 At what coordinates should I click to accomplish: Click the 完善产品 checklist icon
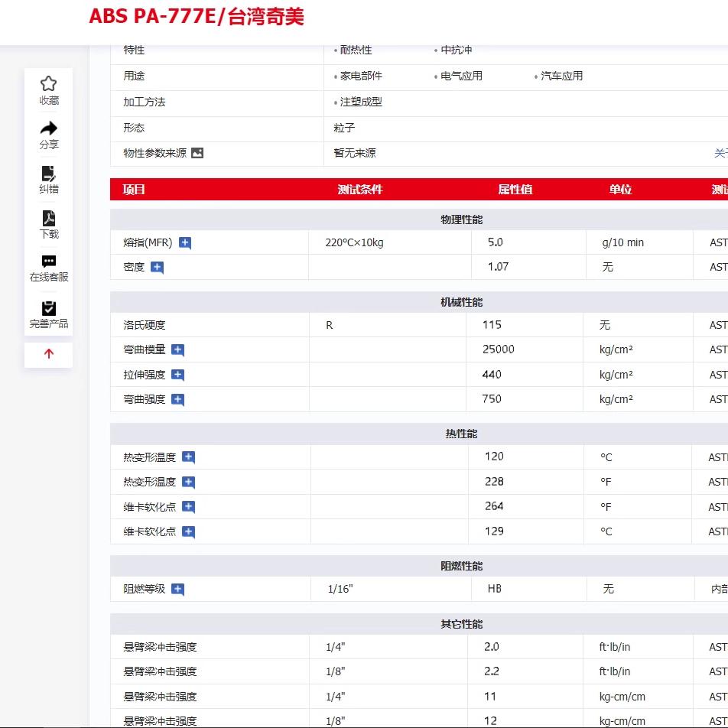pyautogui.click(x=49, y=308)
